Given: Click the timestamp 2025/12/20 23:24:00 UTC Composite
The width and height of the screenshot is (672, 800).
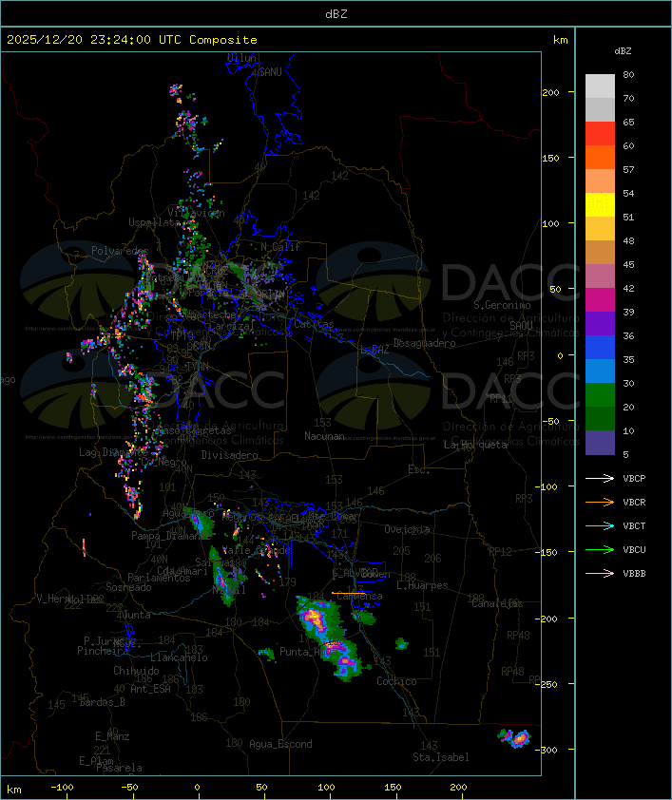Looking at the screenshot, I should [132, 40].
